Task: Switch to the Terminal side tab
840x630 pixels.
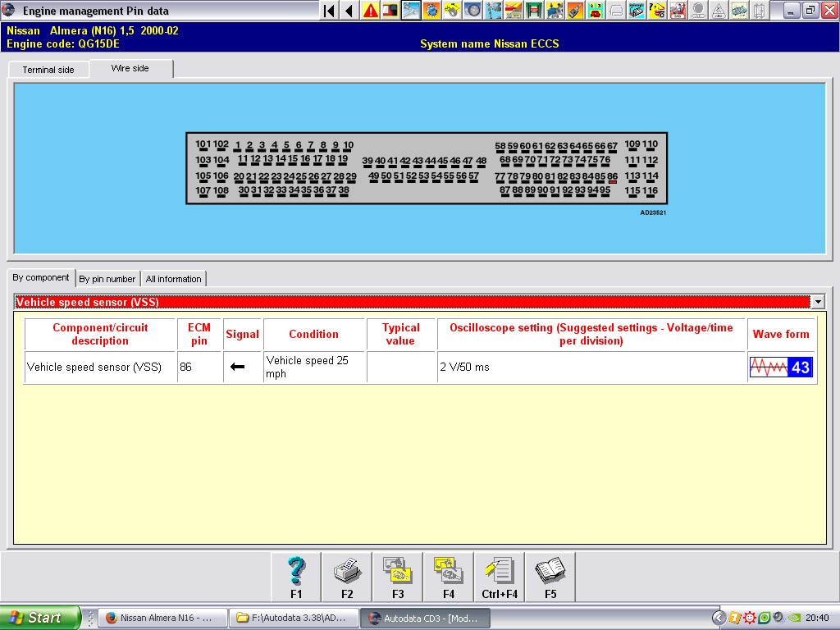Action: click(x=48, y=70)
